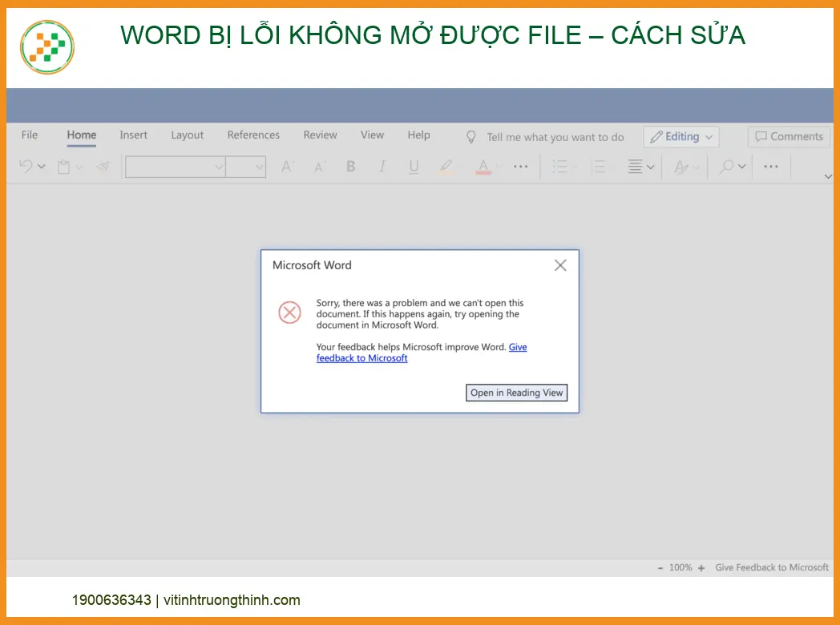Open the References tab
This screenshot has height=625, width=840.
253,135
